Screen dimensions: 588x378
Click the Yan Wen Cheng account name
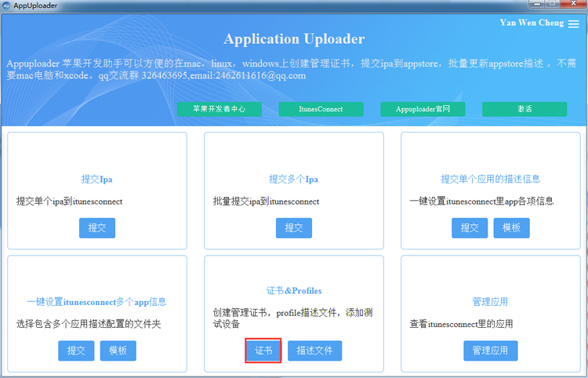532,23
